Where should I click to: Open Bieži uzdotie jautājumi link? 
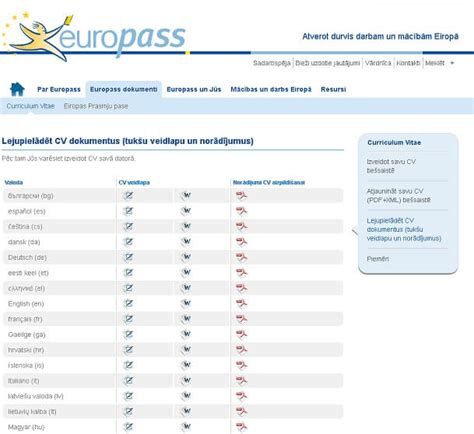point(327,63)
